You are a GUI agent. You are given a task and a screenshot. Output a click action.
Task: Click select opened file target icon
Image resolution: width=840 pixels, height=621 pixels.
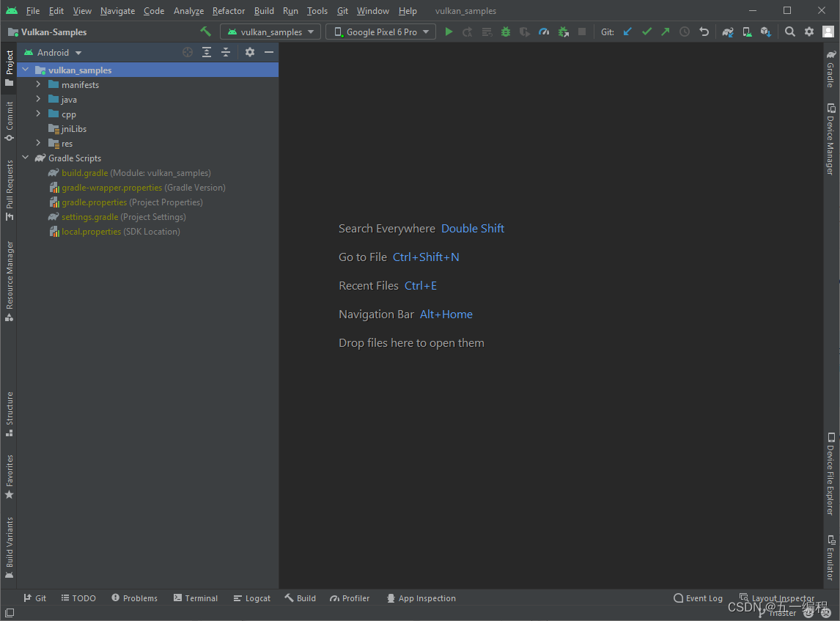(x=188, y=52)
